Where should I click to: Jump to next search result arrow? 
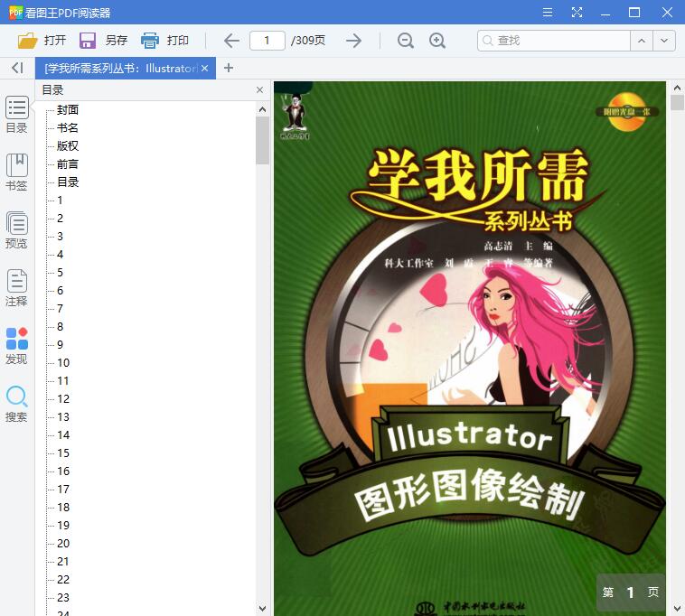[x=664, y=41]
